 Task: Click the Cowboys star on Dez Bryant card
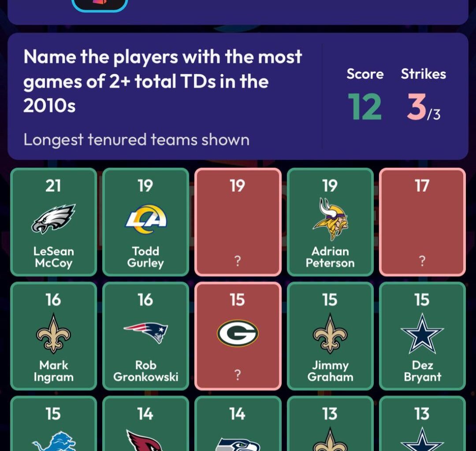tap(422, 333)
